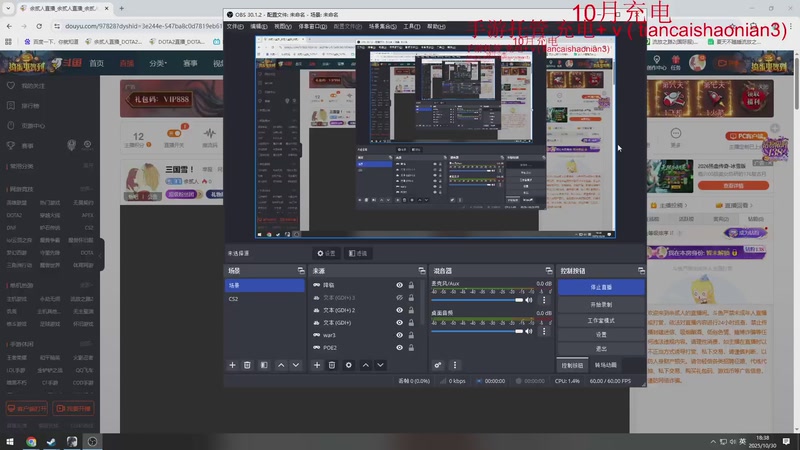Screen dimensions: 800x450
Task: Open the audio mixer three-dot menu
Action: point(455,365)
